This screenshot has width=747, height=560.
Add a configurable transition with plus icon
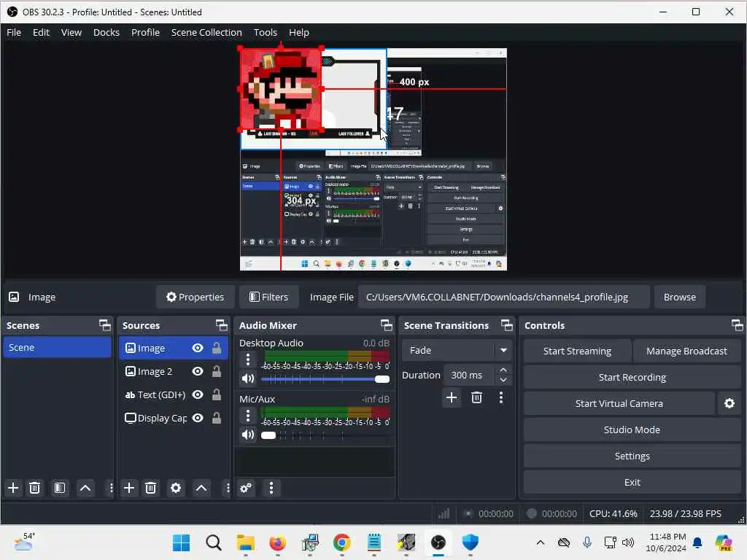pyautogui.click(x=452, y=397)
